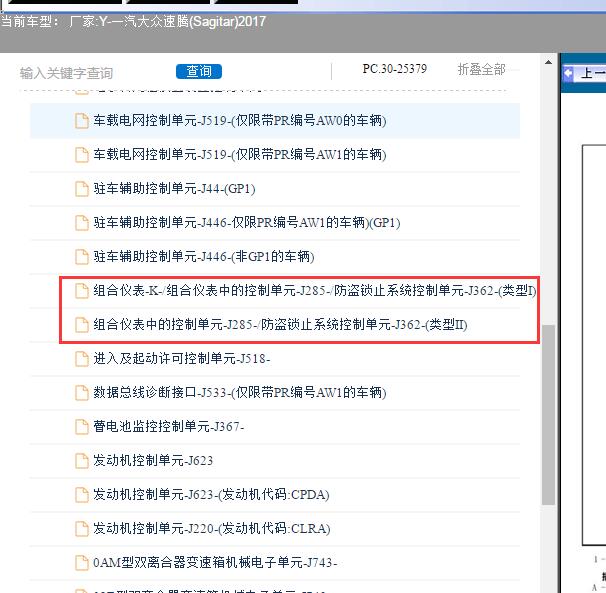
Task: Click document icon beside J446 AW1 (GP1) row
Action: [x=82, y=223]
